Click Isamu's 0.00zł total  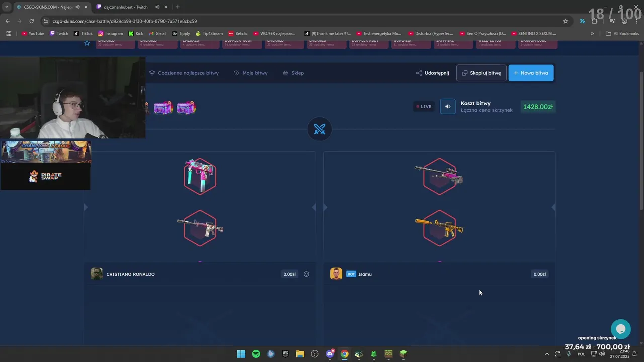point(539,274)
